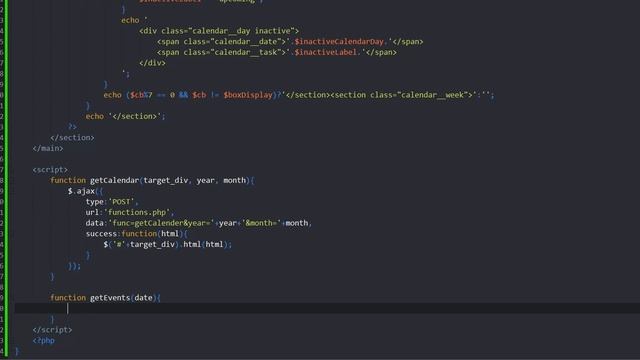Click the month parameter of getCalendar

234,180
